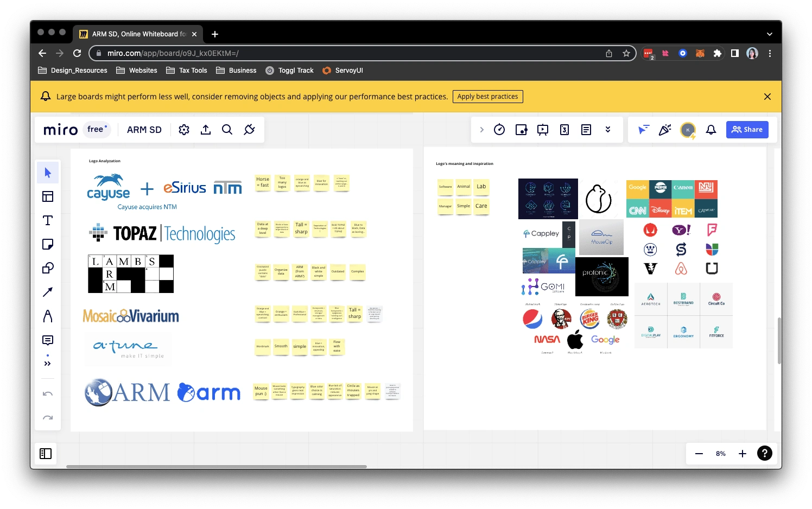The image size is (812, 509).
Task: Select the Shapes tool
Action: (x=48, y=268)
